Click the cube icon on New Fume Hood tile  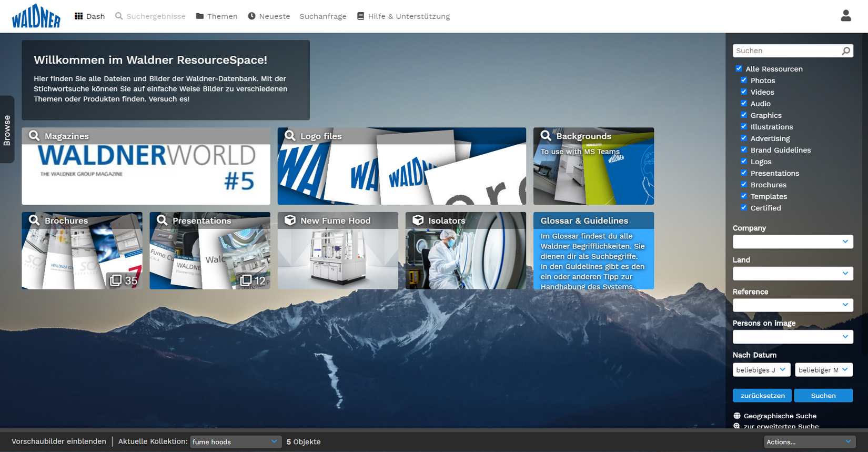click(x=290, y=220)
